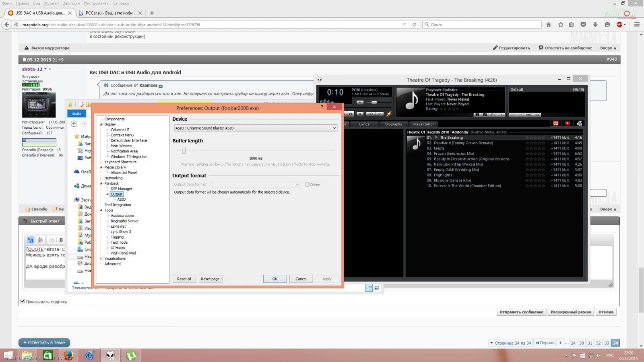Screen dimensions: 644x362
Task: Select DSP Manager in Preferences tree
Action: pyautogui.click(x=121, y=189)
